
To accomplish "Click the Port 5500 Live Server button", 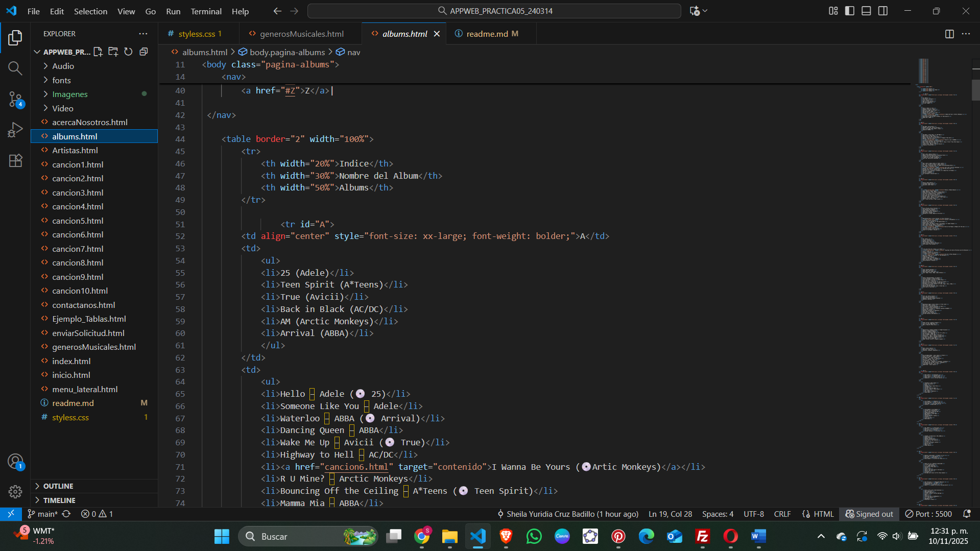I will point(928,514).
